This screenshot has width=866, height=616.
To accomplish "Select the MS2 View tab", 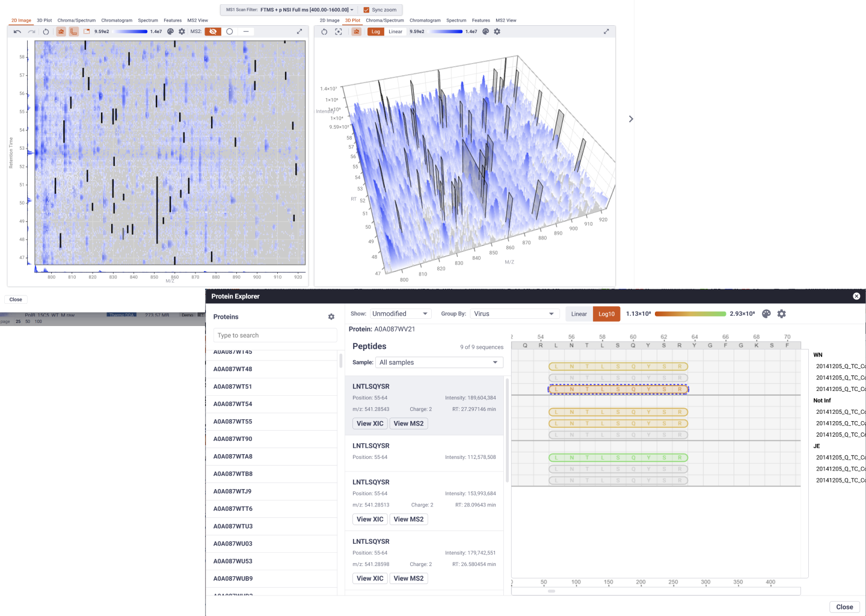I will (x=197, y=20).
